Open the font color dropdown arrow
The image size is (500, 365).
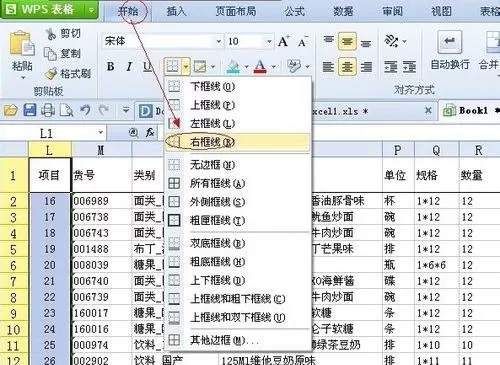tap(273, 67)
